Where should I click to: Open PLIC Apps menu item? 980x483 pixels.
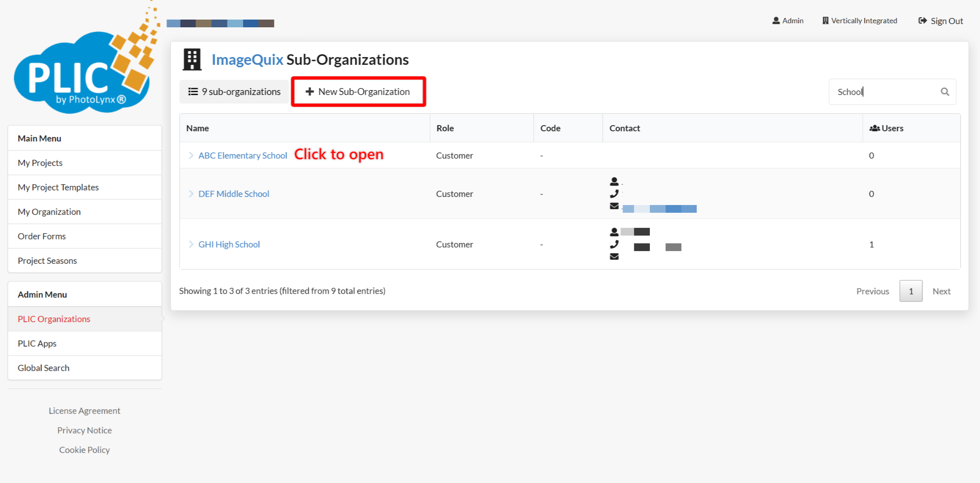pos(85,343)
